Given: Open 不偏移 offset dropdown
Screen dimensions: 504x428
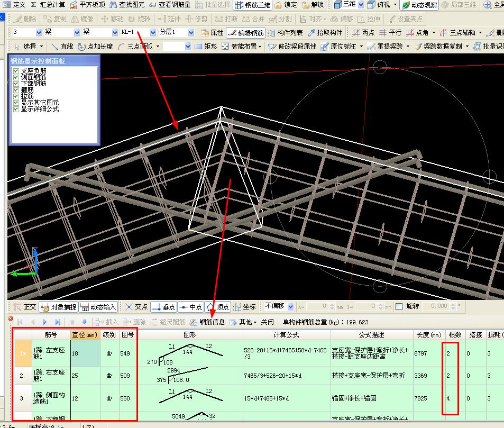Looking at the screenshot, I should pyautogui.click(x=290, y=306).
